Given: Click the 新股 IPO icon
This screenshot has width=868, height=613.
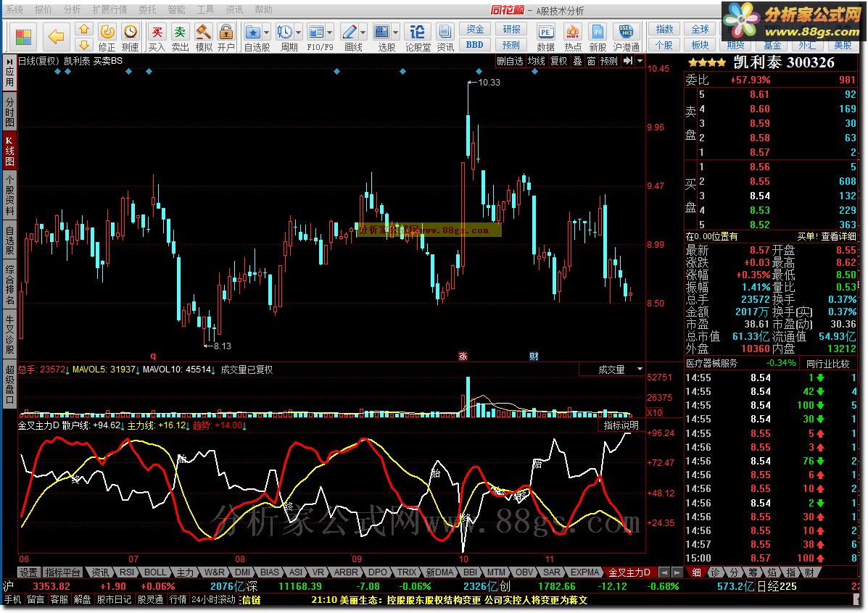Looking at the screenshot, I should click(598, 38).
